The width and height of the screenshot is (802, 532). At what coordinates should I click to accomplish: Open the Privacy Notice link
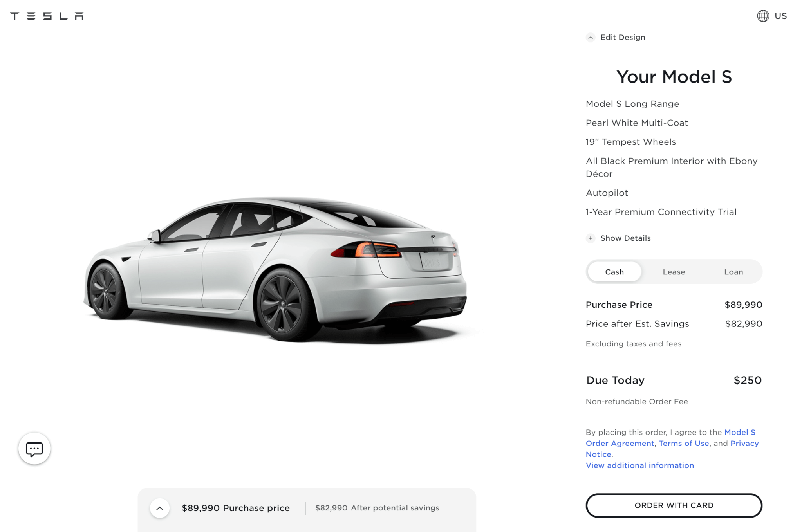coord(672,449)
